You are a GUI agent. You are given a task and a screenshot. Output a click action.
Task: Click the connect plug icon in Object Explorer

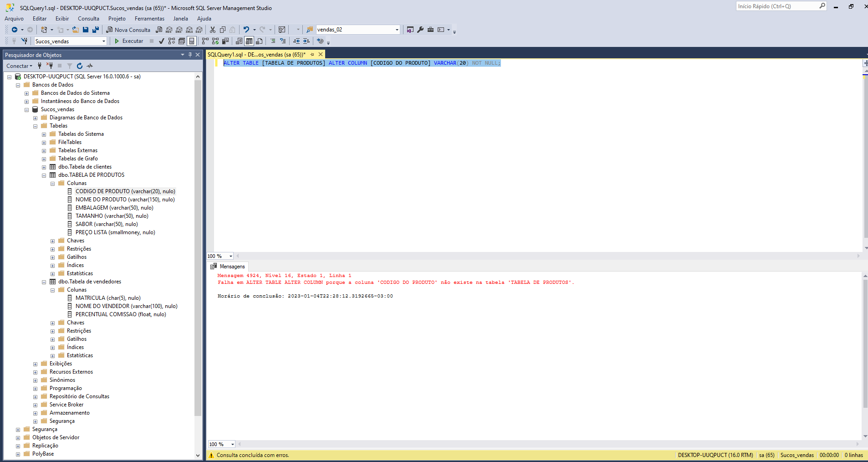coord(40,66)
